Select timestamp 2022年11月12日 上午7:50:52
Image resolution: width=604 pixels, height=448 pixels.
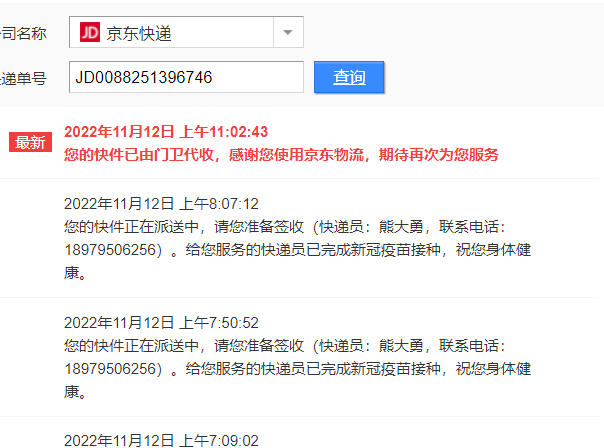pos(161,323)
